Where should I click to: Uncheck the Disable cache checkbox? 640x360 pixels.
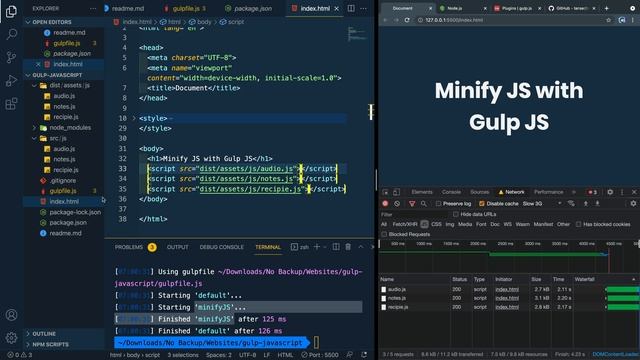click(482, 203)
